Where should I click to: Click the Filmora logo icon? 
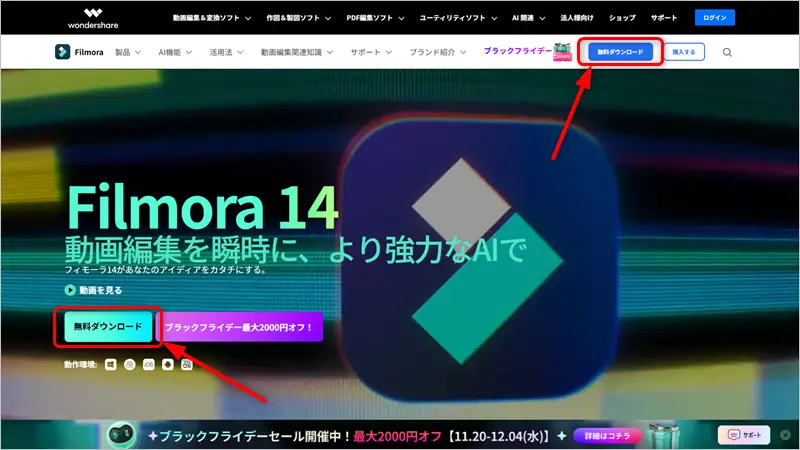pos(63,52)
